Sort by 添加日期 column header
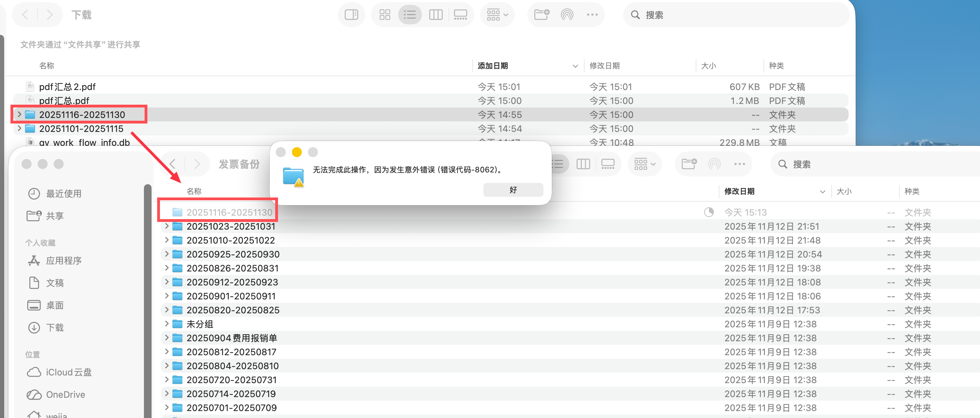 [x=493, y=66]
